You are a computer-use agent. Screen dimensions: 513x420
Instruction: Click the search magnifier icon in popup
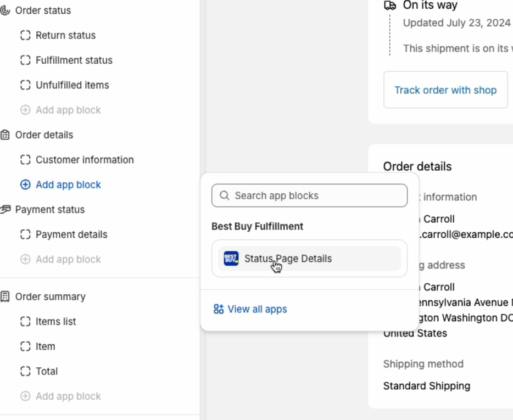click(225, 195)
